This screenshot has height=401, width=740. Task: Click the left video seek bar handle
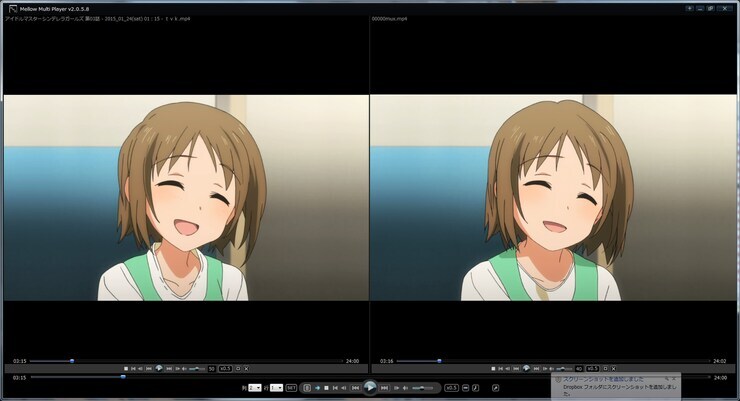click(72, 361)
